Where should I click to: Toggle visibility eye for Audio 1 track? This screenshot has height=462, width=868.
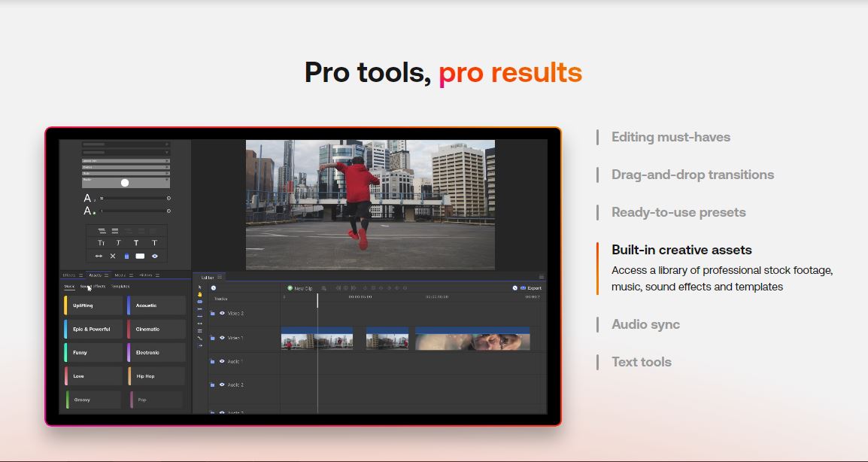tap(222, 361)
